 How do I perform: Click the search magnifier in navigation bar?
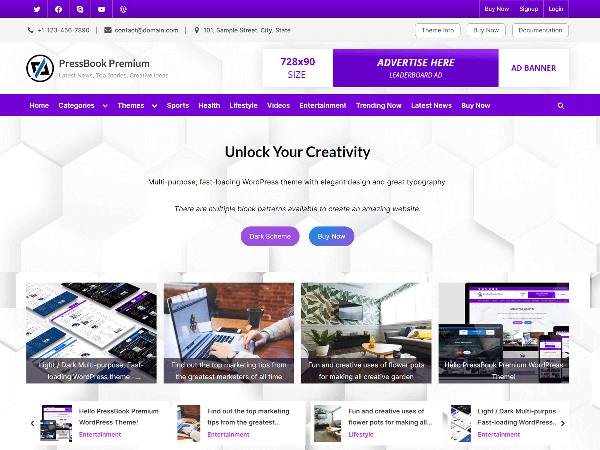tap(561, 106)
